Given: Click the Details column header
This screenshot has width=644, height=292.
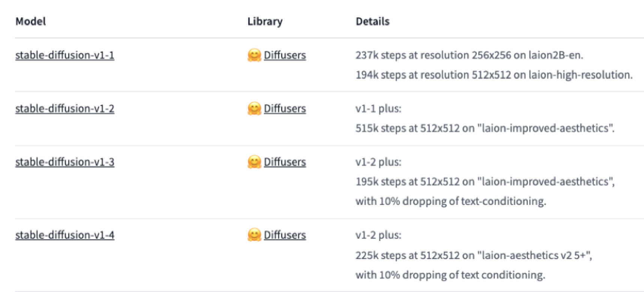Looking at the screenshot, I should (x=373, y=21).
